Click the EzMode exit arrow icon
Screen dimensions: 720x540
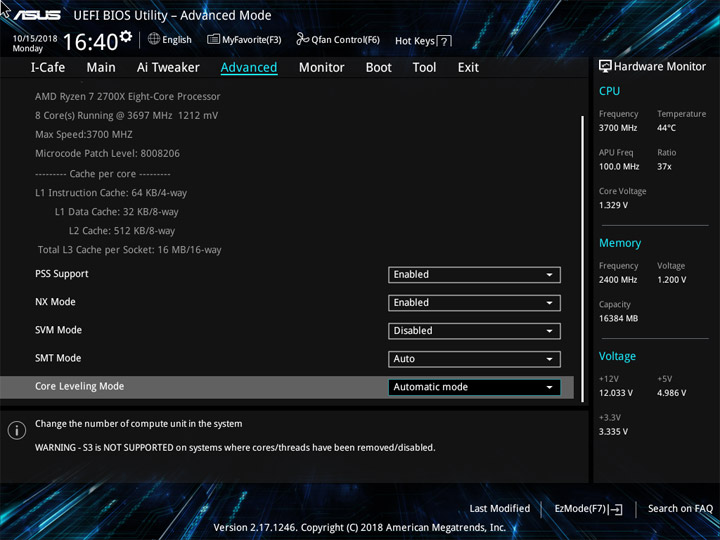point(617,509)
